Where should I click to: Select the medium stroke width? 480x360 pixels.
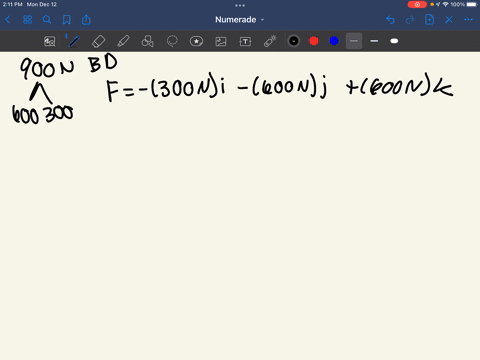pos(374,41)
